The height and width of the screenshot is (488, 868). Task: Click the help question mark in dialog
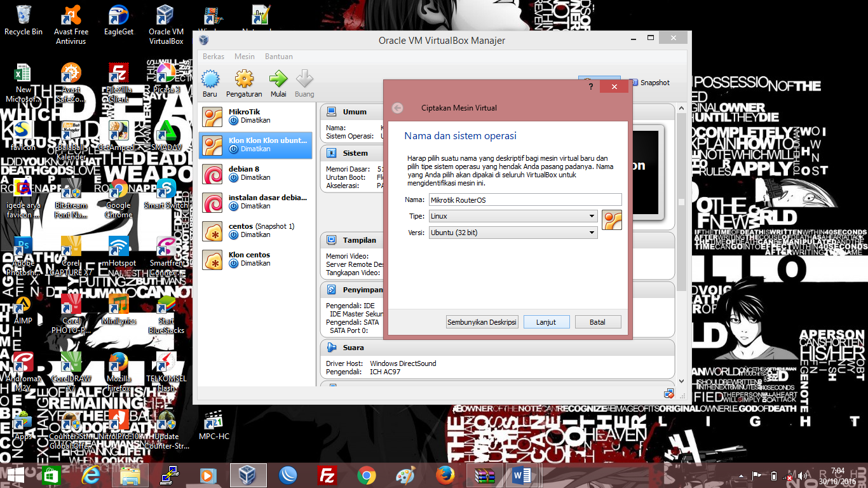pos(591,86)
